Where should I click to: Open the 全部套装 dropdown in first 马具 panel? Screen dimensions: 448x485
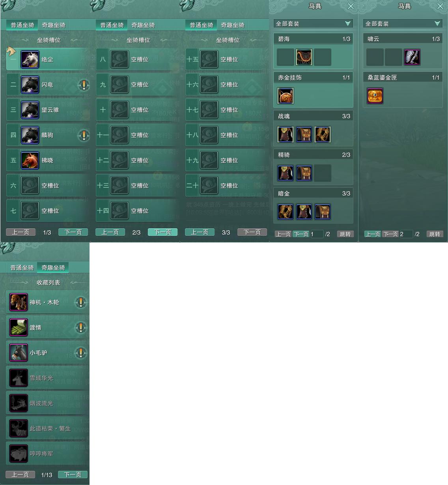(x=313, y=24)
